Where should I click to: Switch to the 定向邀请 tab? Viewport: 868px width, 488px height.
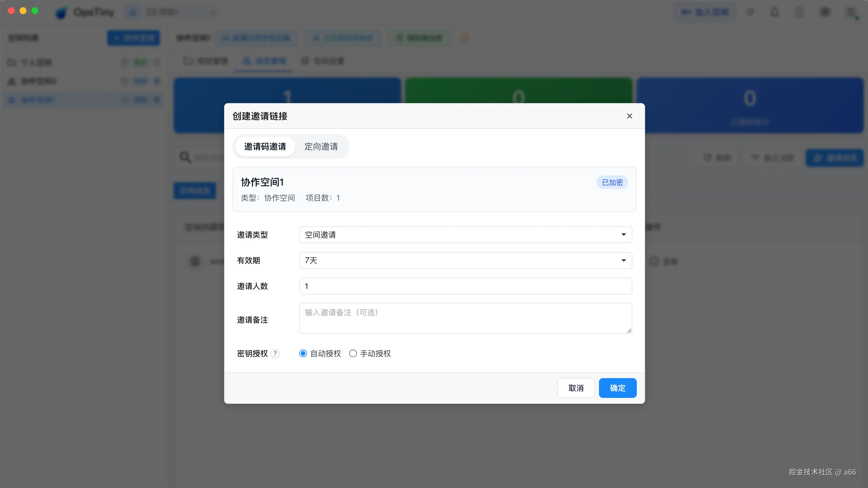[x=321, y=147]
